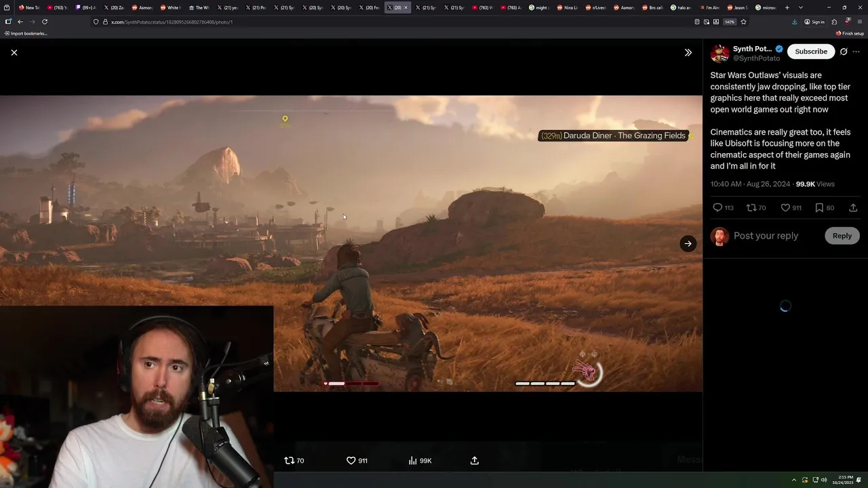Like the tweet in side panel (911)
Viewport: 868px width, 488px height.
(x=791, y=208)
